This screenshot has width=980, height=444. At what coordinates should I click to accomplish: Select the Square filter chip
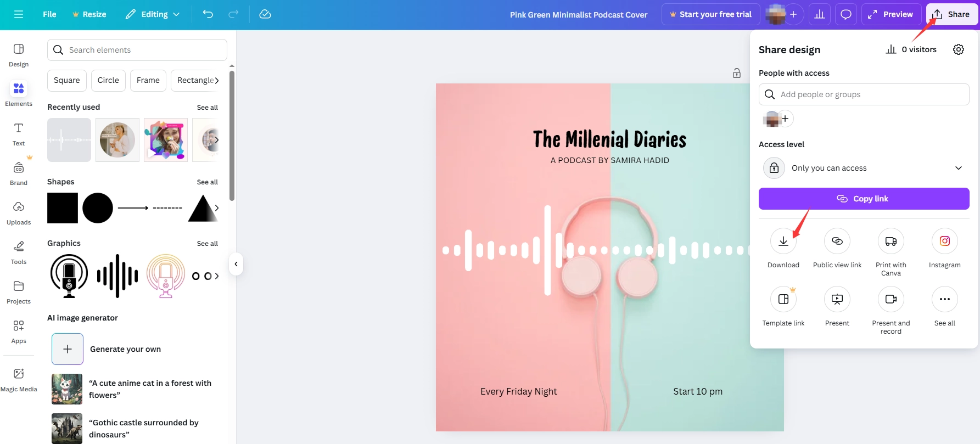click(x=67, y=80)
